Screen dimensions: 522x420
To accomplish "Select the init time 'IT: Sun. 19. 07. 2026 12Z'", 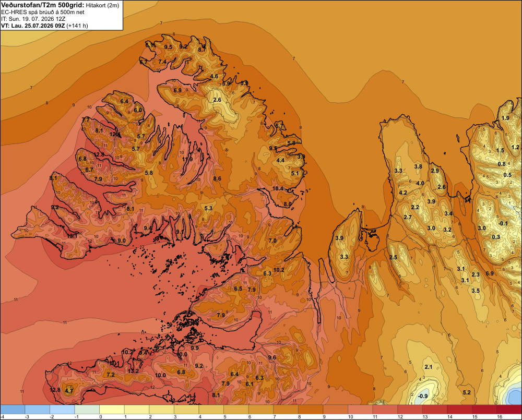I will coord(33,19).
